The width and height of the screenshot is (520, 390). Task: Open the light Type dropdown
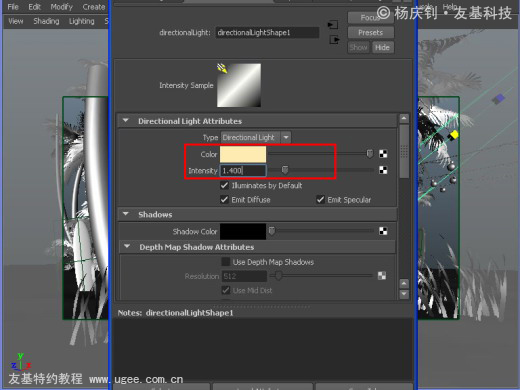[x=256, y=137]
